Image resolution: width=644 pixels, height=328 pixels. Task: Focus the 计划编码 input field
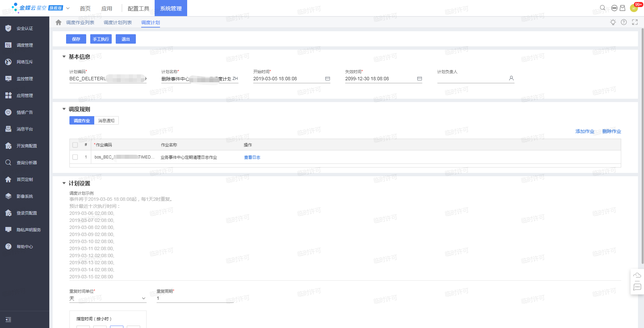(108, 79)
